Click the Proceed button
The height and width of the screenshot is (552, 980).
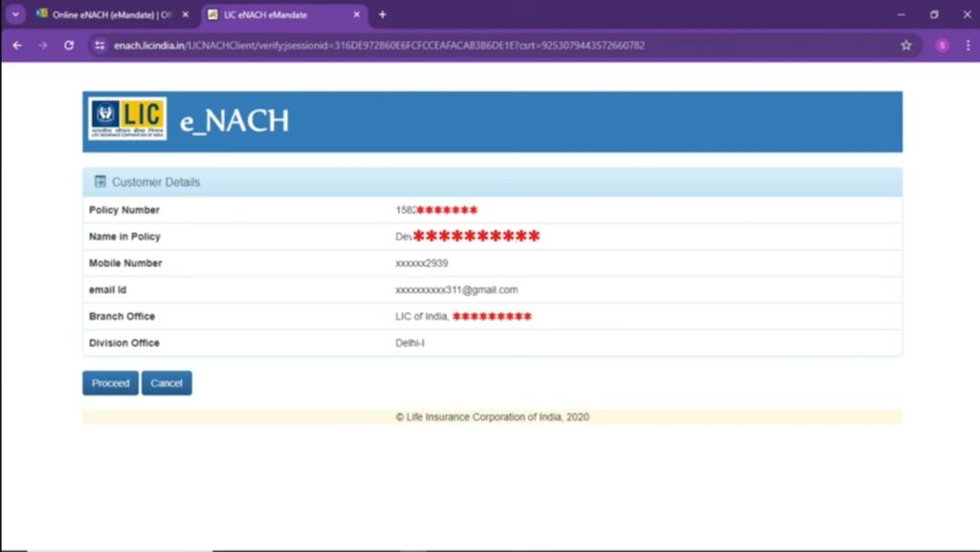coord(110,383)
